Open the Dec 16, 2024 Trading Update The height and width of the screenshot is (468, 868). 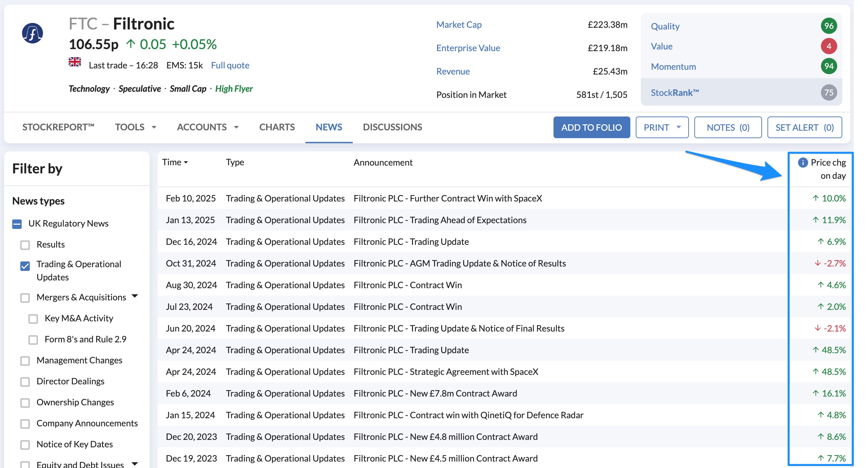(x=411, y=242)
